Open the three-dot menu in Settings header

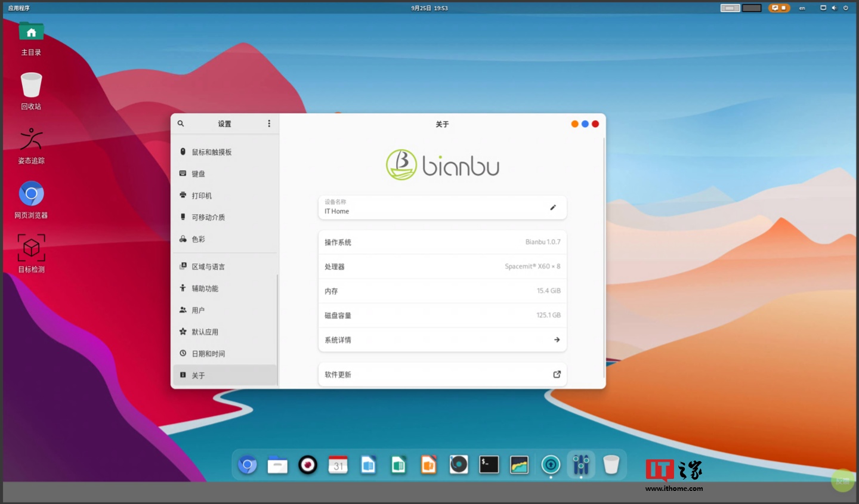269,123
